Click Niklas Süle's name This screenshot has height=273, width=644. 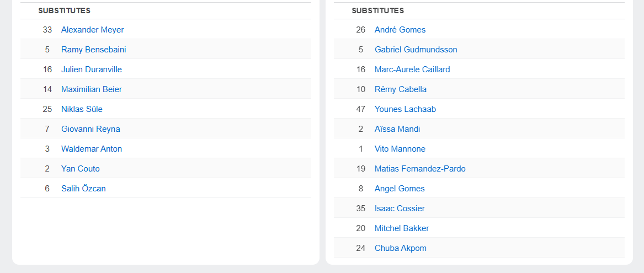[82, 109]
